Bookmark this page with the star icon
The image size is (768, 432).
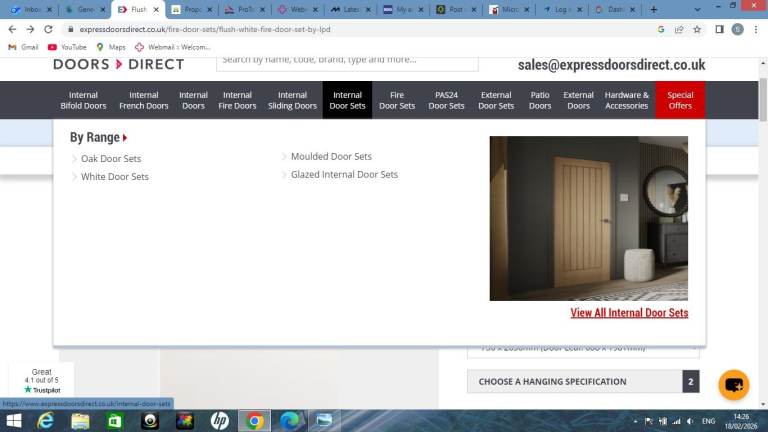point(697,29)
